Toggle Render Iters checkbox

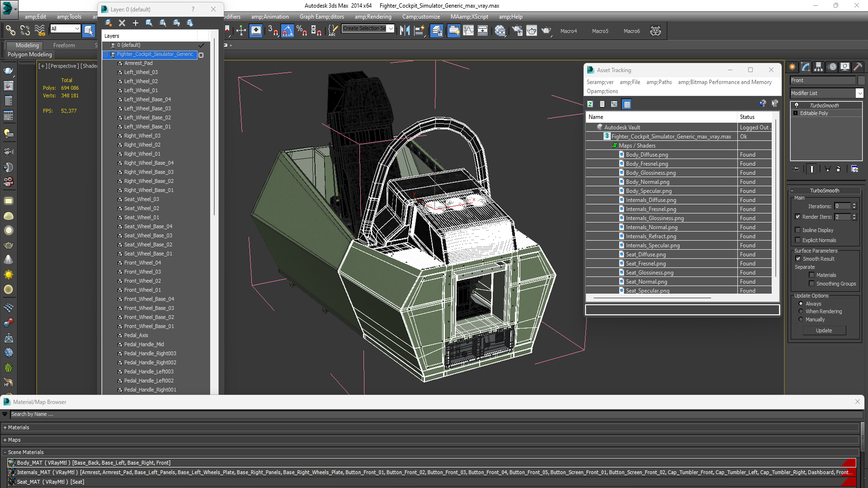point(798,216)
